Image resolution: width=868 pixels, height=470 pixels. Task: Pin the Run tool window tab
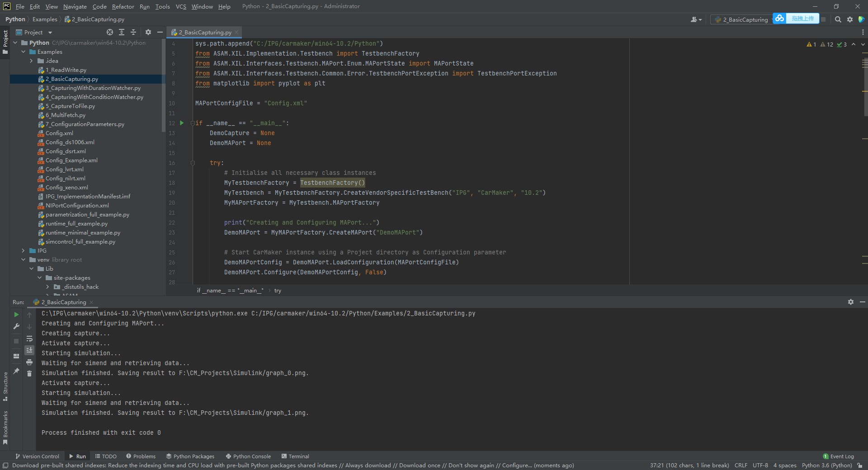click(x=16, y=371)
